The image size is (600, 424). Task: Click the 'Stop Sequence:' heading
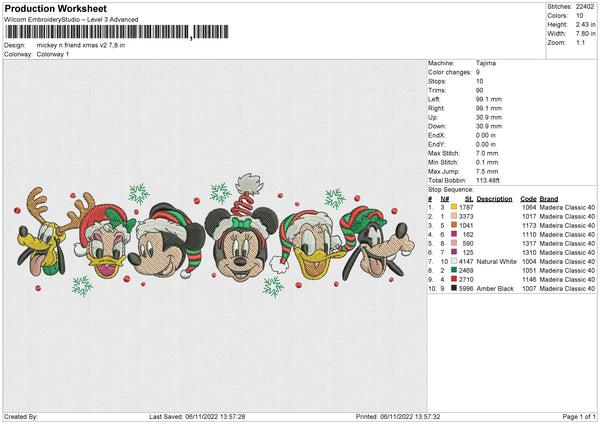[451, 190]
